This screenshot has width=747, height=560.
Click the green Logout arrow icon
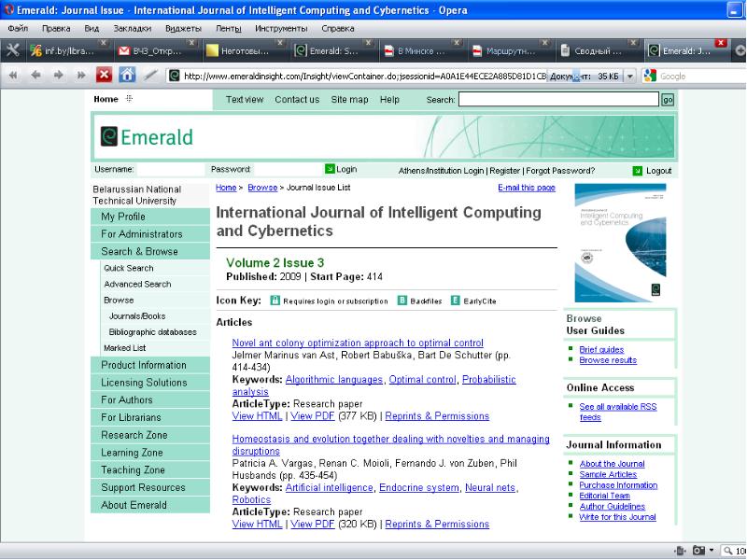638,171
